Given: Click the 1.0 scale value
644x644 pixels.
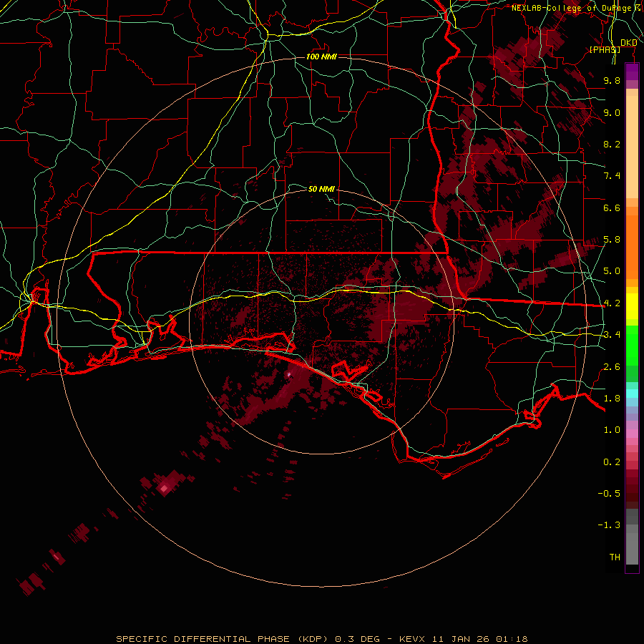Looking at the screenshot, I should point(612,430).
